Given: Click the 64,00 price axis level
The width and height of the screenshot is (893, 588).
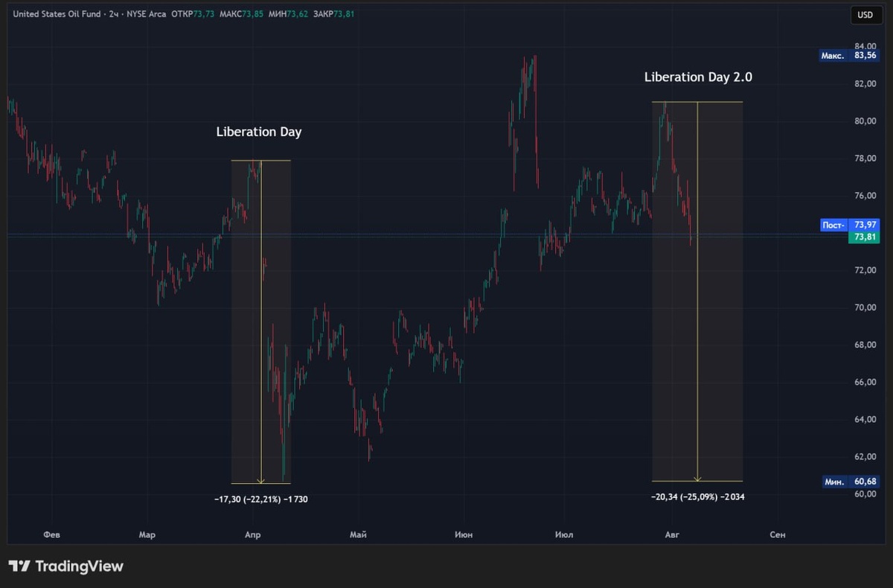Looking at the screenshot, I should pyautogui.click(x=864, y=419).
